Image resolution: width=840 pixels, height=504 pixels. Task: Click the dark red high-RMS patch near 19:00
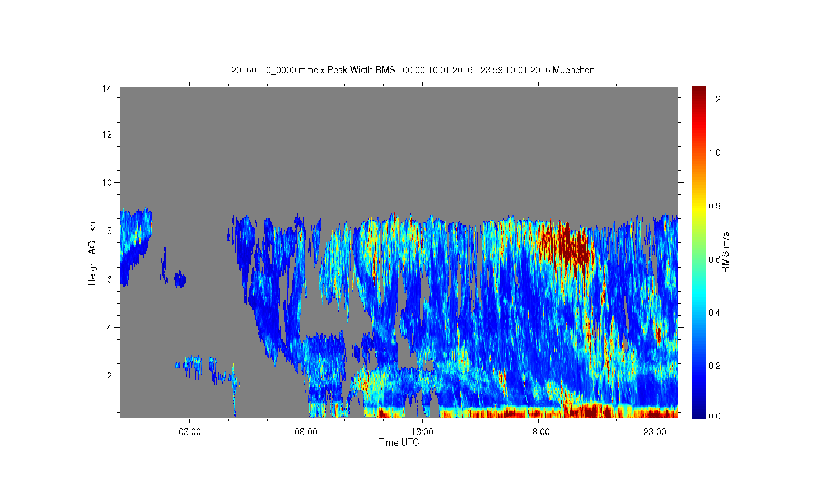point(567,245)
